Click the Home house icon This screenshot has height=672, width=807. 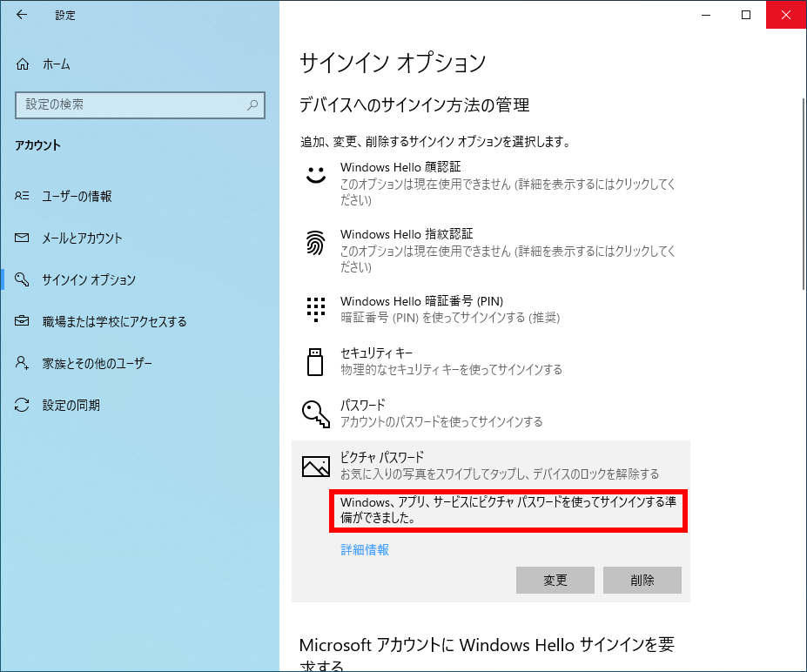22,64
